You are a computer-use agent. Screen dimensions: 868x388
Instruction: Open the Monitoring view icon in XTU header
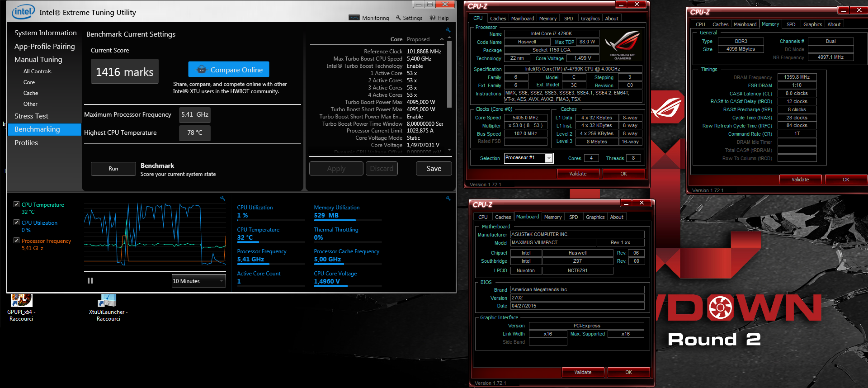pos(354,18)
